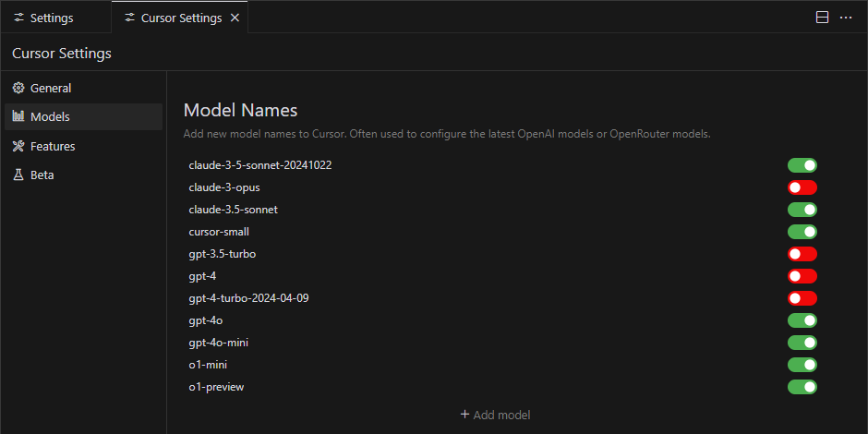Viewport: 868px width, 434px height.
Task: Close the Cursor Settings tab
Action: pos(235,18)
